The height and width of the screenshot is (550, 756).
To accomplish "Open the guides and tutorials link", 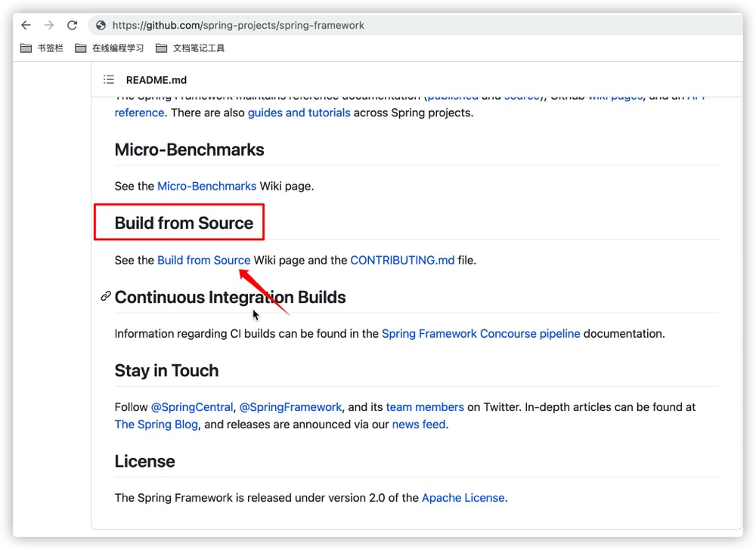I will tap(299, 113).
